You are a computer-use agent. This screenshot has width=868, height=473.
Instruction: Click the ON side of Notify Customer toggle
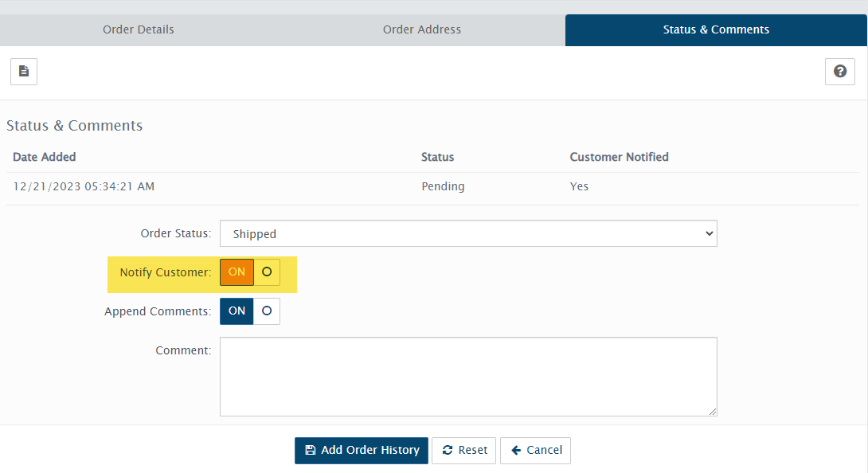[237, 272]
